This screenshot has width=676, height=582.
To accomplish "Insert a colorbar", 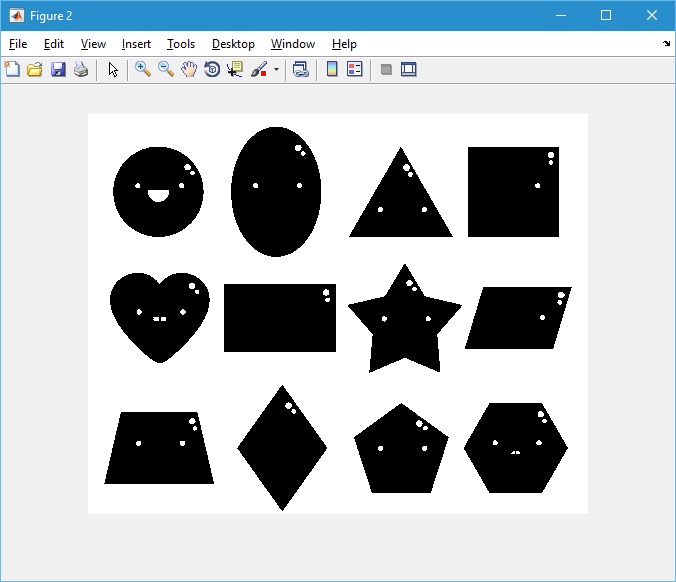I will pyautogui.click(x=332, y=70).
